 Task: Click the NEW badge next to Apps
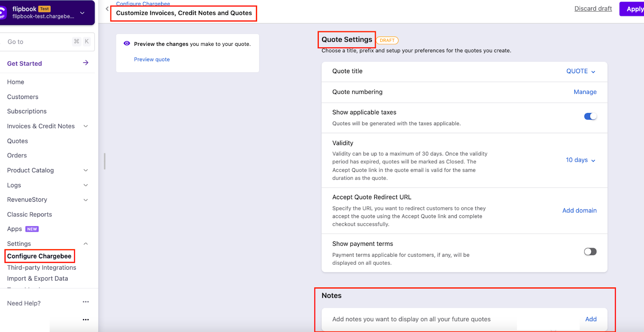click(32, 229)
